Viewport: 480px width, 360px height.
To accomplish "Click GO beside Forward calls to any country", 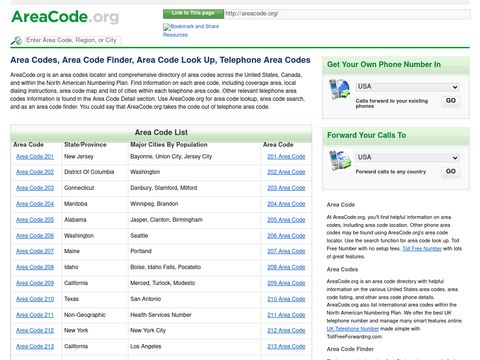I will [451, 171].
